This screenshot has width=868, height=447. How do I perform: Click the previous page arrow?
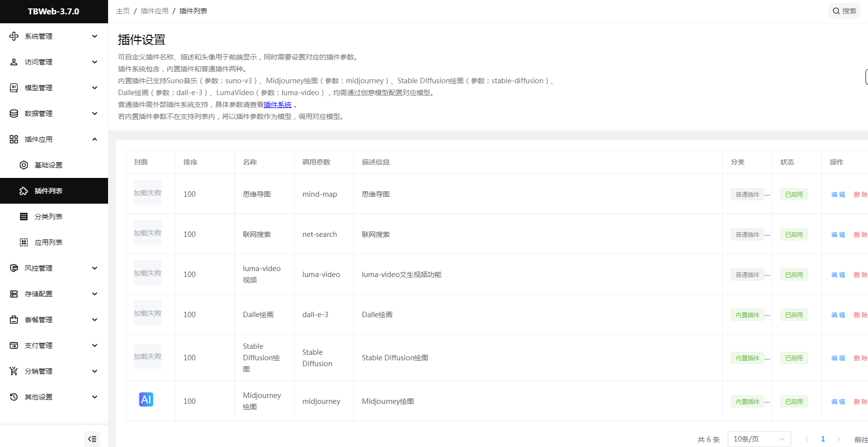(807, 439)
